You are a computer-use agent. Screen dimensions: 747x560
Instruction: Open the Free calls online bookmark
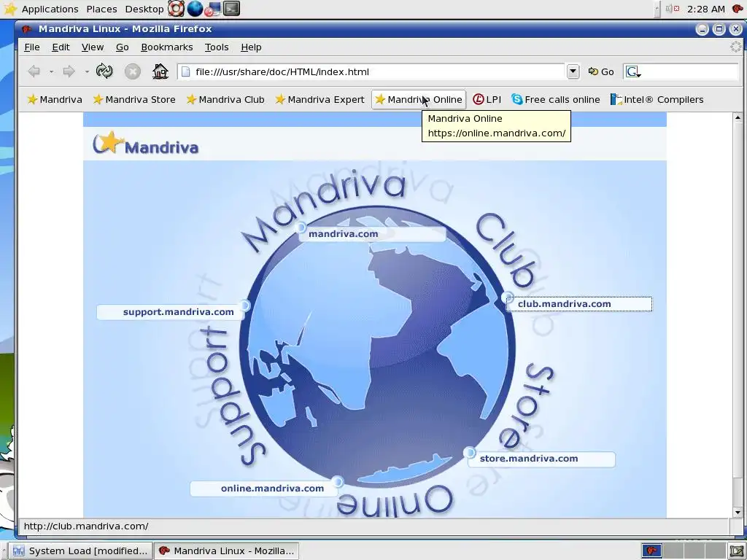(x=555, y=99)
